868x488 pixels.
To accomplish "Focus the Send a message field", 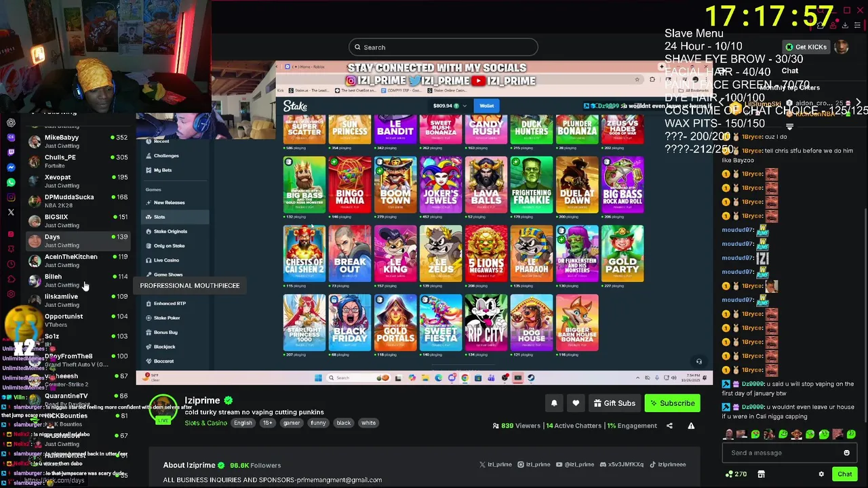I will [788, 453].
